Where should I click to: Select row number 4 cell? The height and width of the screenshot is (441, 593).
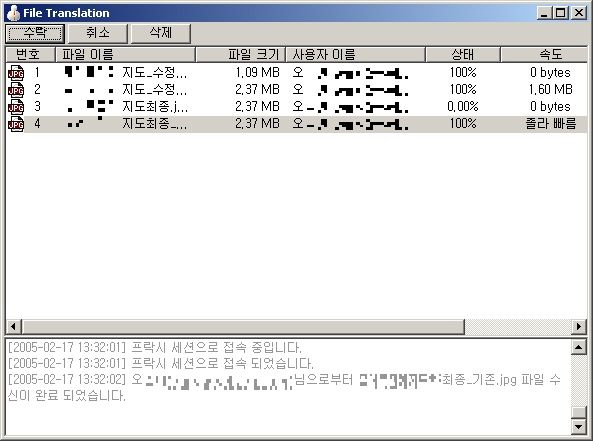tap(37, 124)
